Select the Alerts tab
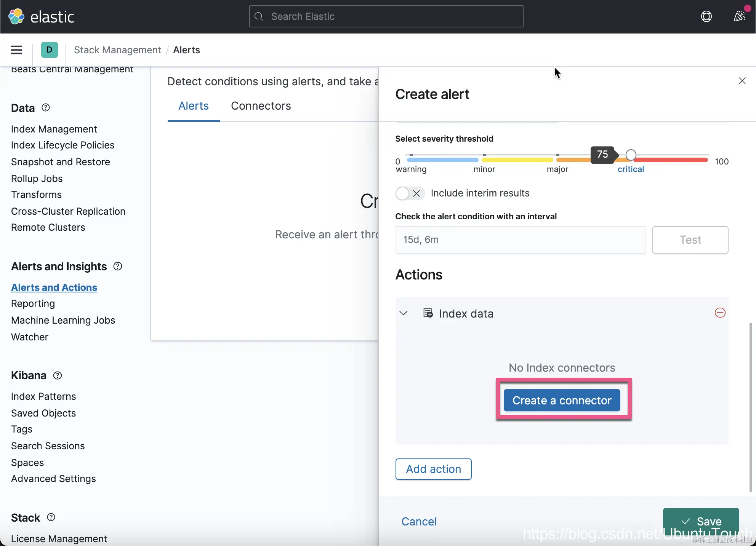Image resolution: width=756 pixels, height=546 pixels. coord(194,106)
